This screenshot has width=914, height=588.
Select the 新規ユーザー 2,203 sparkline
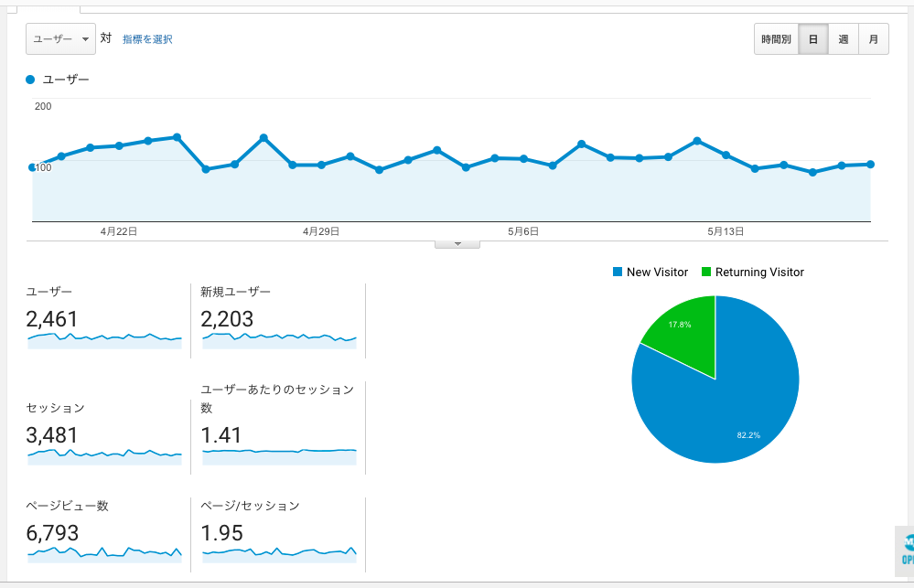278,339
